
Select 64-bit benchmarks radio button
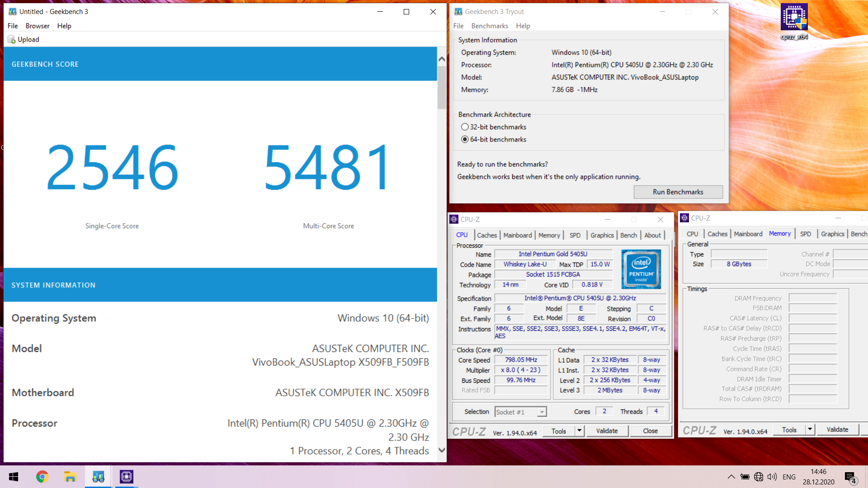point(465,140)
